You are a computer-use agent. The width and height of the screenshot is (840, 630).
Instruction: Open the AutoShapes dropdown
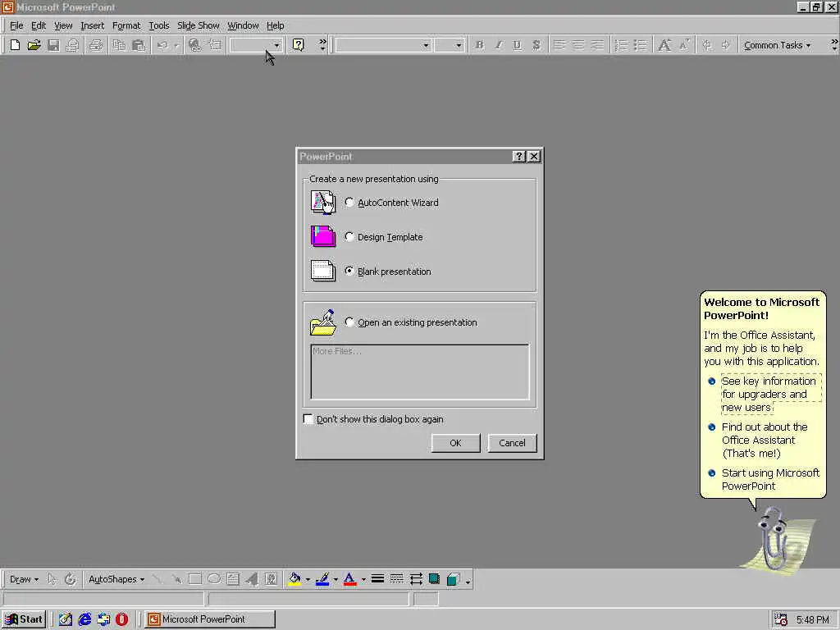click(x=116, y=579)
